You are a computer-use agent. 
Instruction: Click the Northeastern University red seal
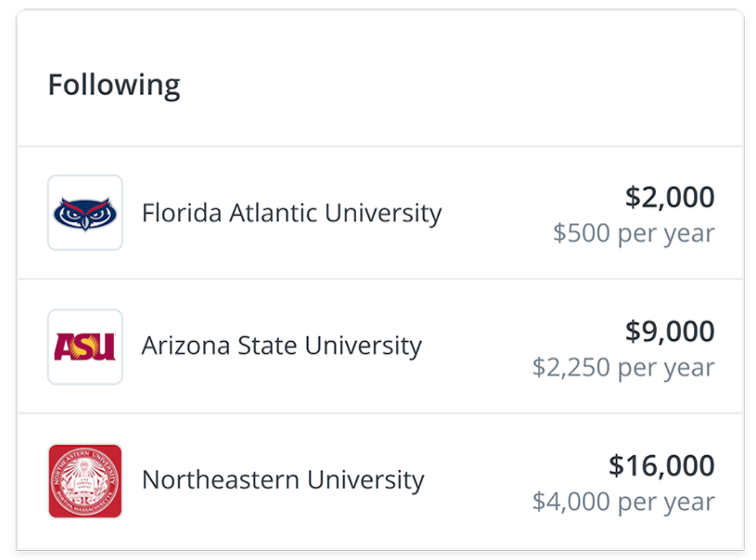85,481
